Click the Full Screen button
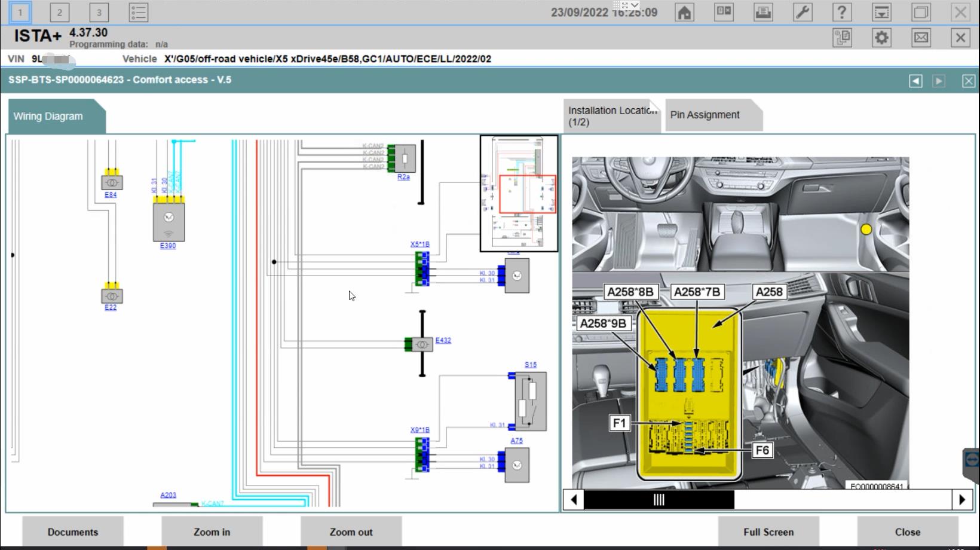 click(768, 531)
